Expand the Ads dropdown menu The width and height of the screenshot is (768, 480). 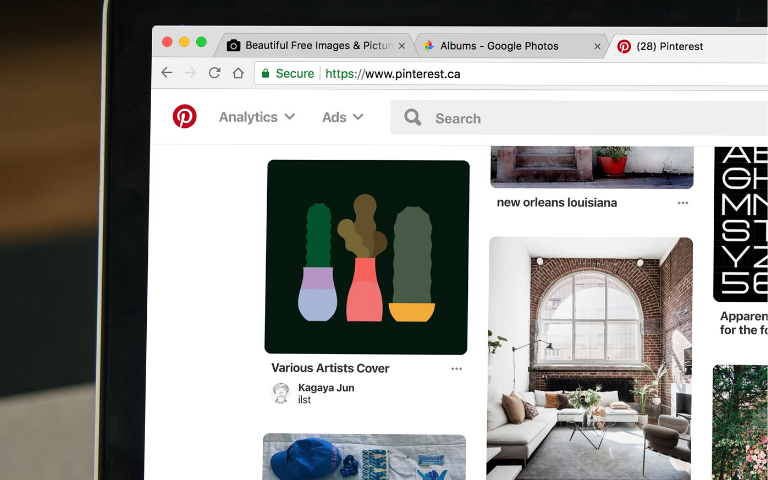tap(342, 117)
